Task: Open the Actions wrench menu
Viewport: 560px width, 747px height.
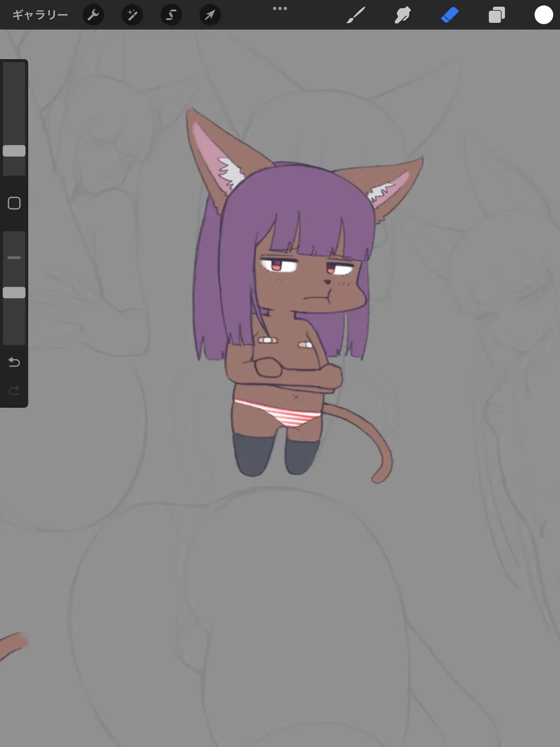Action: tap(93, 15)
